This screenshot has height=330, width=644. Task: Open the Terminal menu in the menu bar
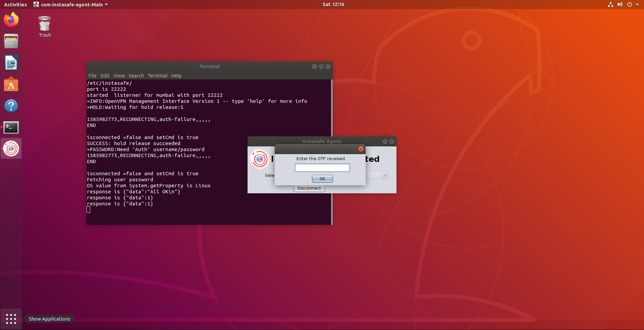(x=158, y=76)
